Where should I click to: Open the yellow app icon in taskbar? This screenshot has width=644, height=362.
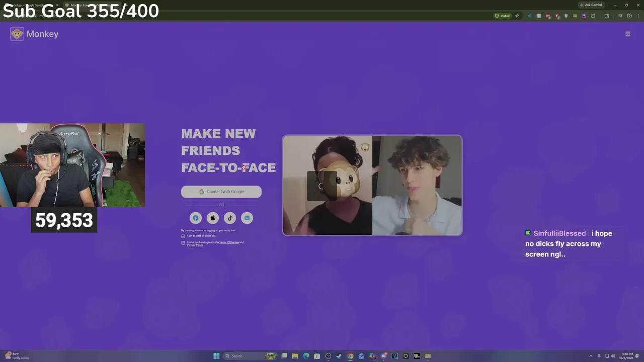coord(428,356)
